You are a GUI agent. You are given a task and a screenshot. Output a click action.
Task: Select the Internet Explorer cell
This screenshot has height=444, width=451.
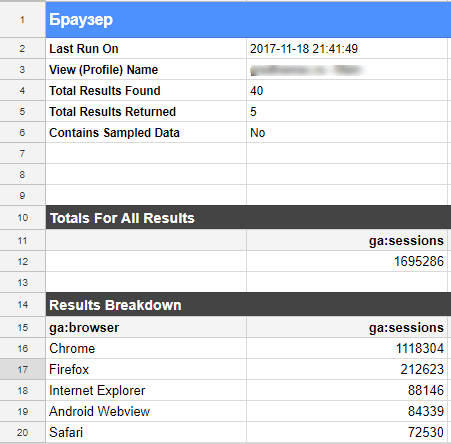pos(146,390)
